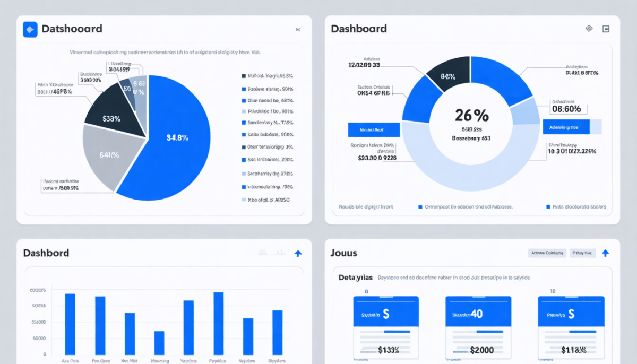This screenshot has width=637, height=364.
Task: Click the blue legend swatch at right below the donut chart
Action: 548,207
